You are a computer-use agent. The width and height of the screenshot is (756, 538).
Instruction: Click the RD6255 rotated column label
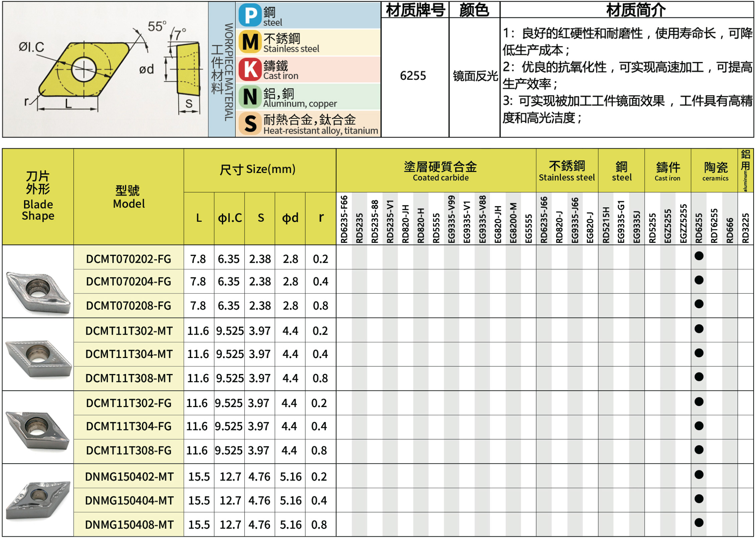(699, 228)
